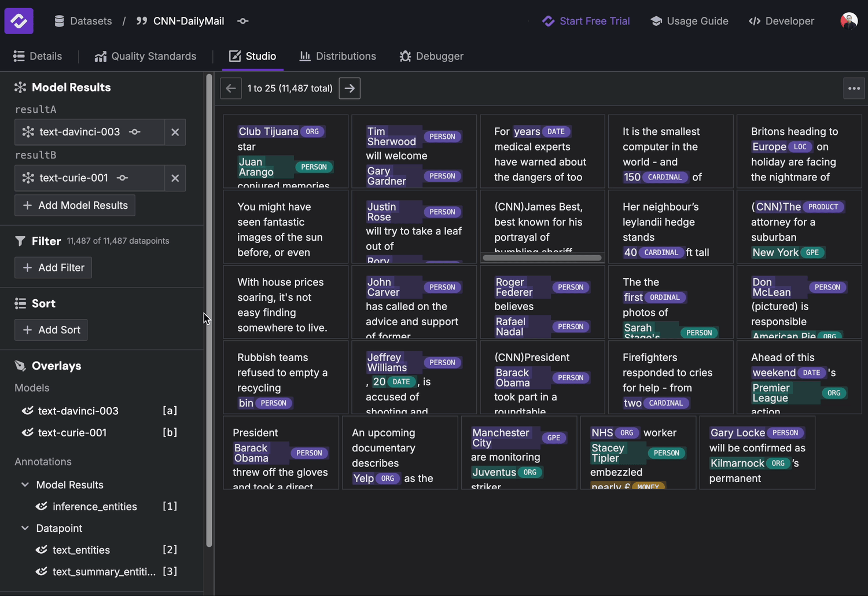Open the Distributions histogram icon
Viewport: 868px width, 596px height.
click(304, 56)
